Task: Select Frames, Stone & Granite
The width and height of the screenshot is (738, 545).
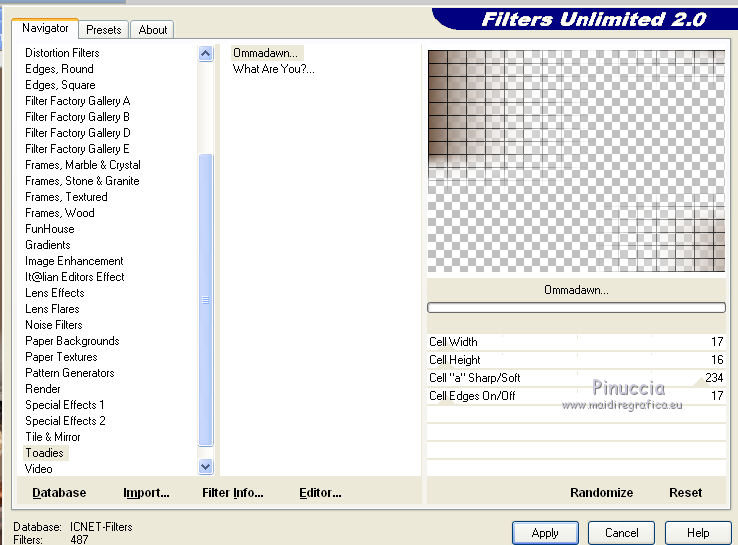Action: tap(82, 181)
